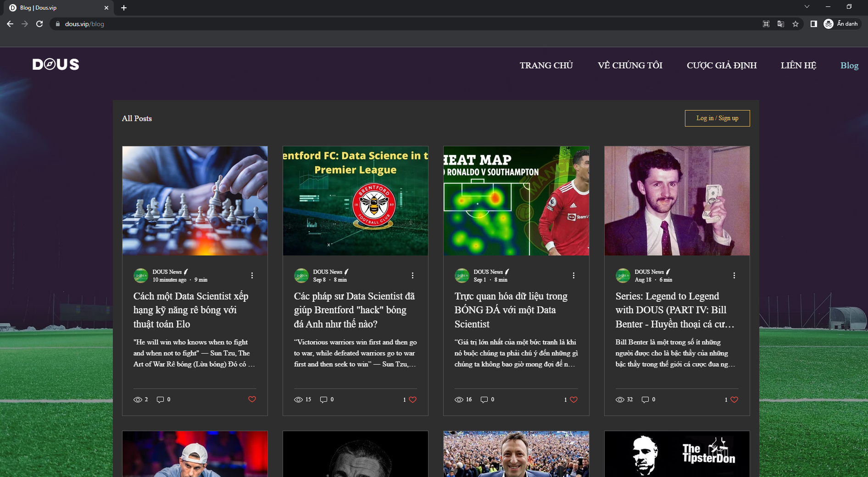Bookmark this page with the star icon
This screenshot has width=868, height=477.
click(x=796, y=24)
